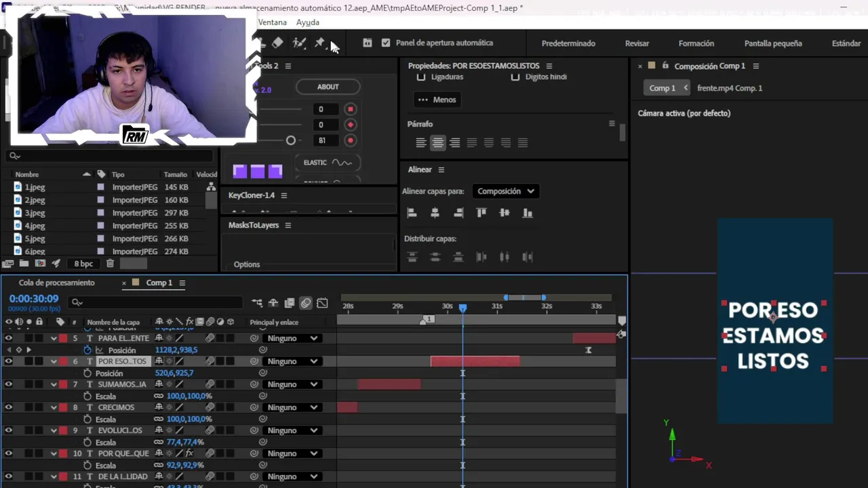The height and width of the screenshot is (488, 868).
Task: Click the current time indicator playhead
Action: [462, 308]
